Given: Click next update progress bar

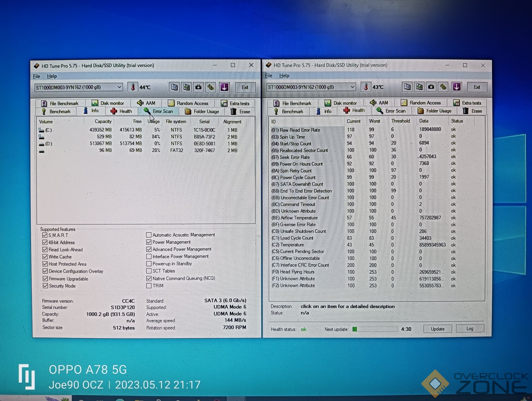Looking at the screenshot, I should pyautogui.click(x=375, y=329).
